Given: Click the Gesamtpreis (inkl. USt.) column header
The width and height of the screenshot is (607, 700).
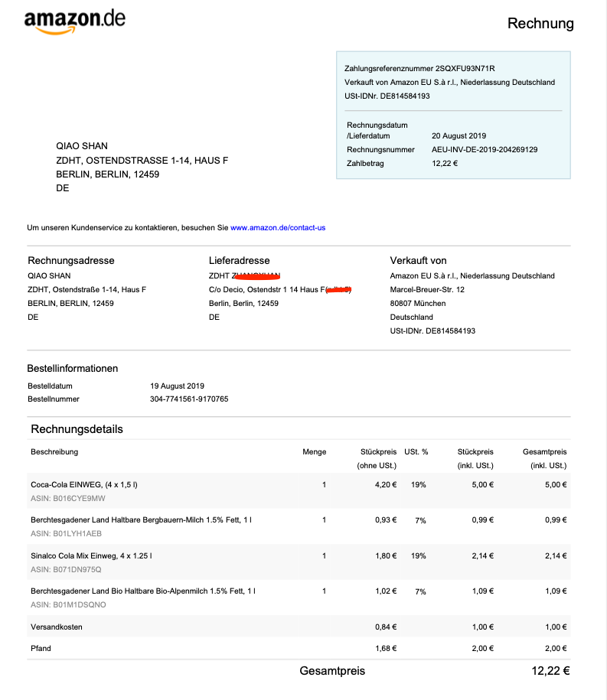Looking at the screenshot, I should 544,458.
